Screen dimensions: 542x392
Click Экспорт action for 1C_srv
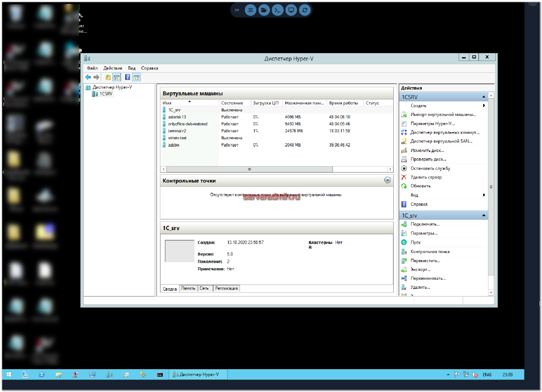[420, 269]
